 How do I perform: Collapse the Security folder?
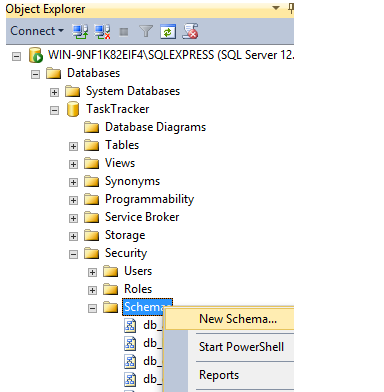[x=73, y=254]
